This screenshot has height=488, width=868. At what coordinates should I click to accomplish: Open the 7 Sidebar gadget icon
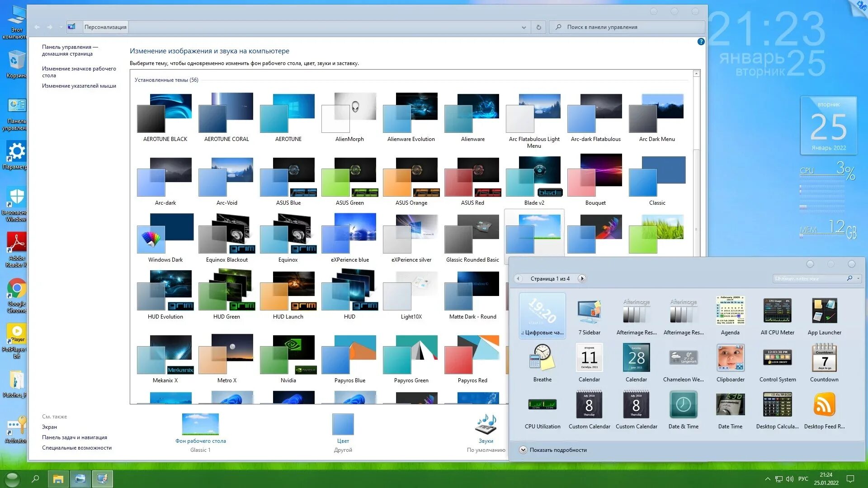[589, 312]
